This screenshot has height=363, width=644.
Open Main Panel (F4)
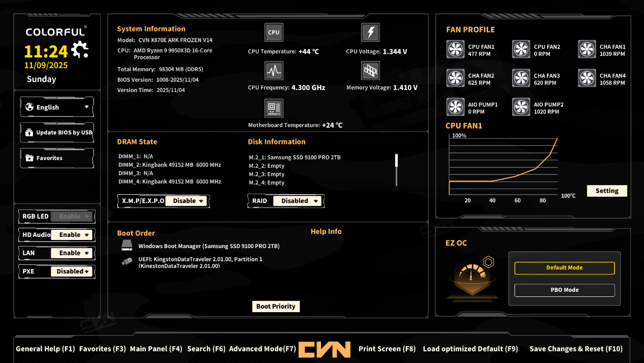tap(156, 349)
